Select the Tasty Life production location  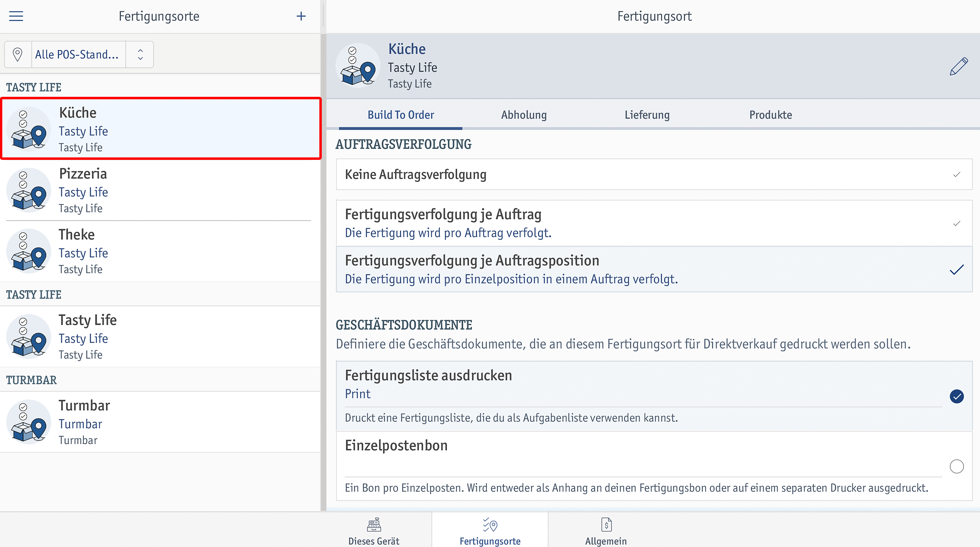click(x=160, y=337)
